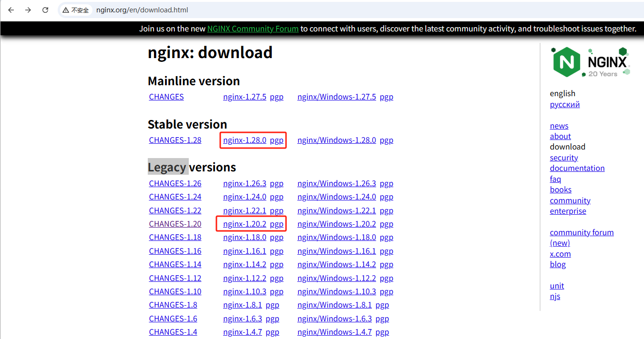Download nginx/Windows-1.16.1
The width and height of the screenshot is (644, 339).
(337, 251)
